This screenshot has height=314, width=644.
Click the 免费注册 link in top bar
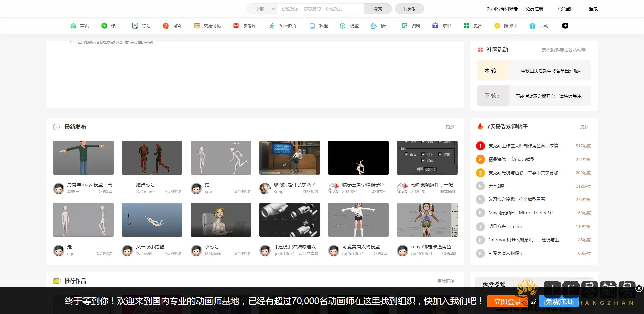click(x=534, y=9)
